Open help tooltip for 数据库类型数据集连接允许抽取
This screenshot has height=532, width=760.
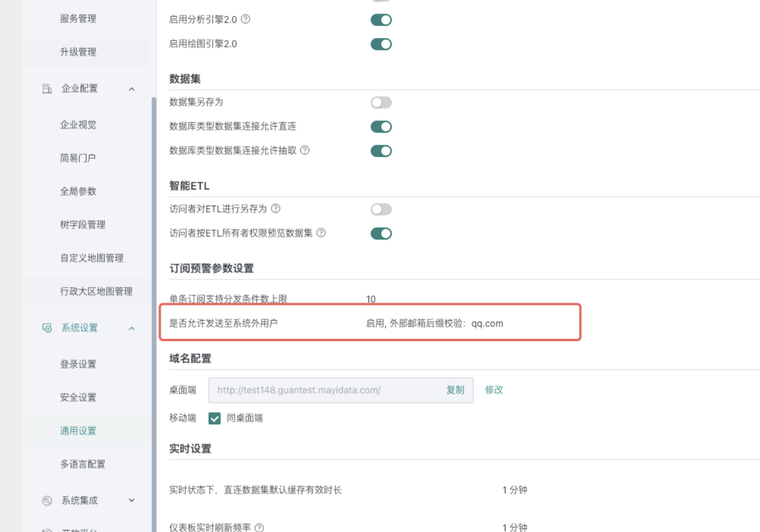pos(306,151)
